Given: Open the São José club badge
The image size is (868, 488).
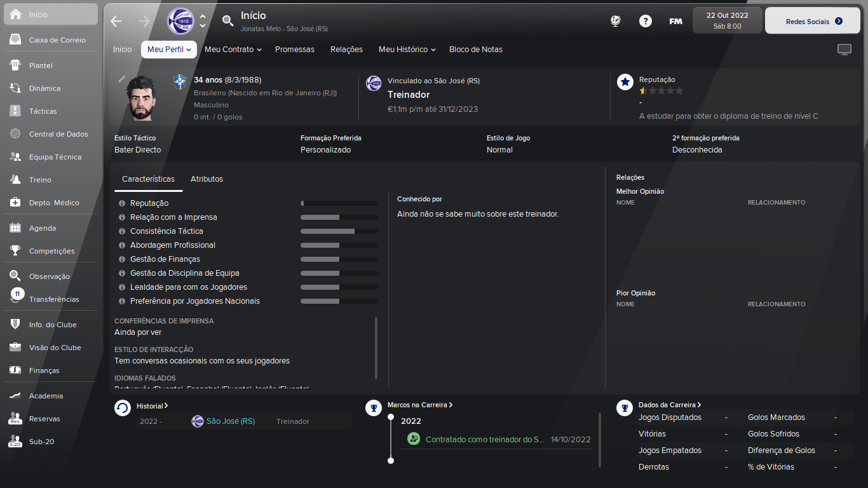Looking at the screenshot, I should (180, 21).
